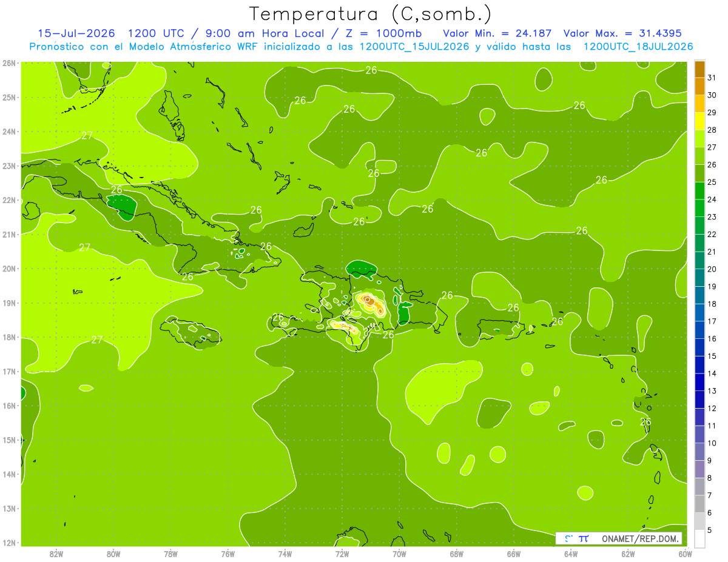The width and height of the screenshot is (728, 562).
Task: Click the 62W longitude axis label
Action: coord(628,554)
